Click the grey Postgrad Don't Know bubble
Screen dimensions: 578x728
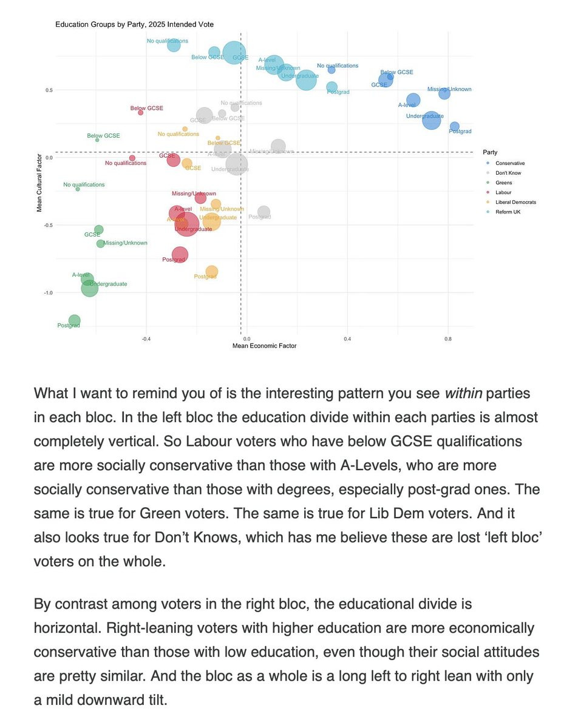pos(263,212)
